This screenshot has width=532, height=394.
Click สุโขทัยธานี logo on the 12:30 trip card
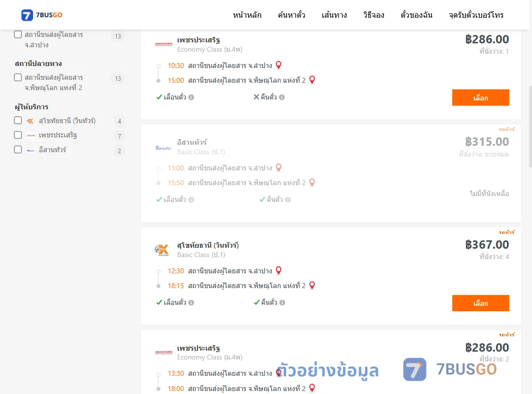pos(162,250)
